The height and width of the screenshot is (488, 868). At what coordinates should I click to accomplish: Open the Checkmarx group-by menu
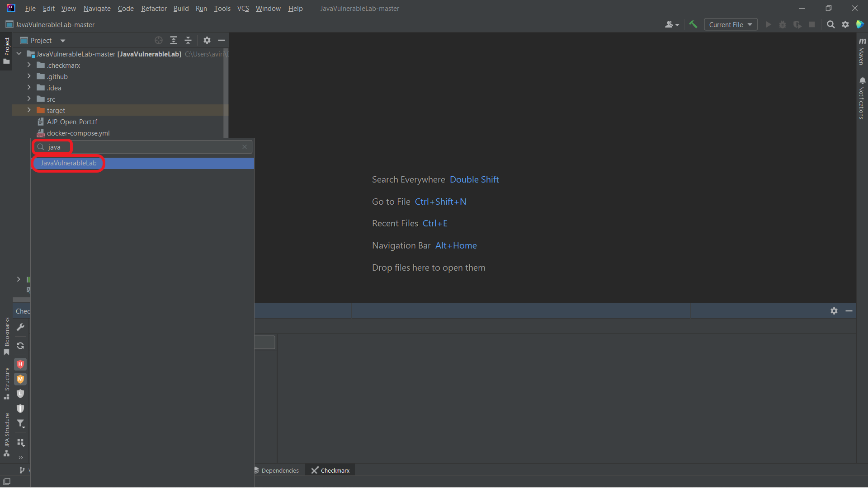click(20, 442)
